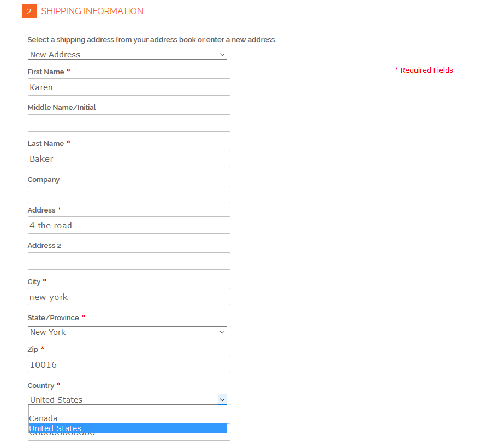Image resolution: width=493 pixels, height=448 pixels.
Task: Click the State/Province field label
Action: [53, 318]
